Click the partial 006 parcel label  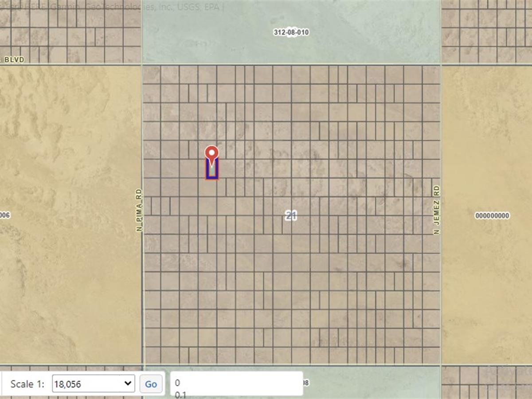(x=5, y=215)
